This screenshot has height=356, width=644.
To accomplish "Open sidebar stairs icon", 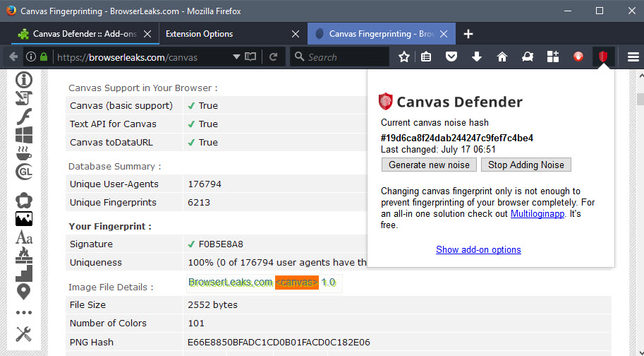I will tap(24, 274).
